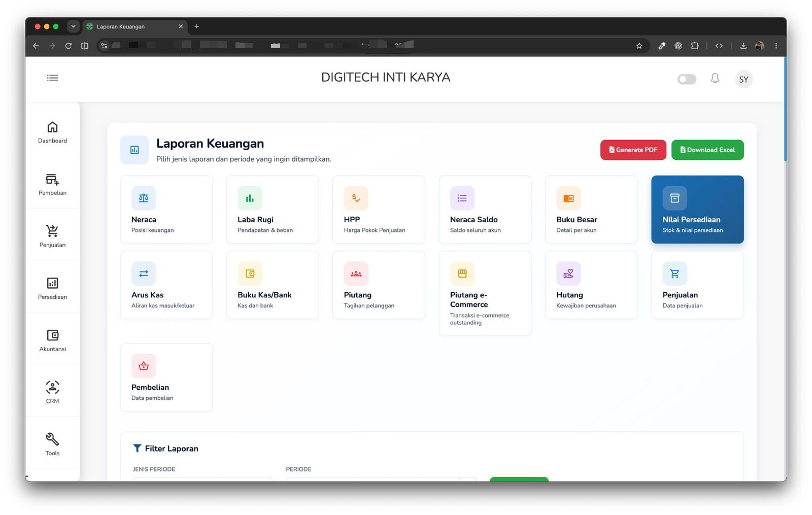Viewport: 812px width, 515px height.
Task: Select the Nilai Persediaan report card
Action: [x=697, y=210]
